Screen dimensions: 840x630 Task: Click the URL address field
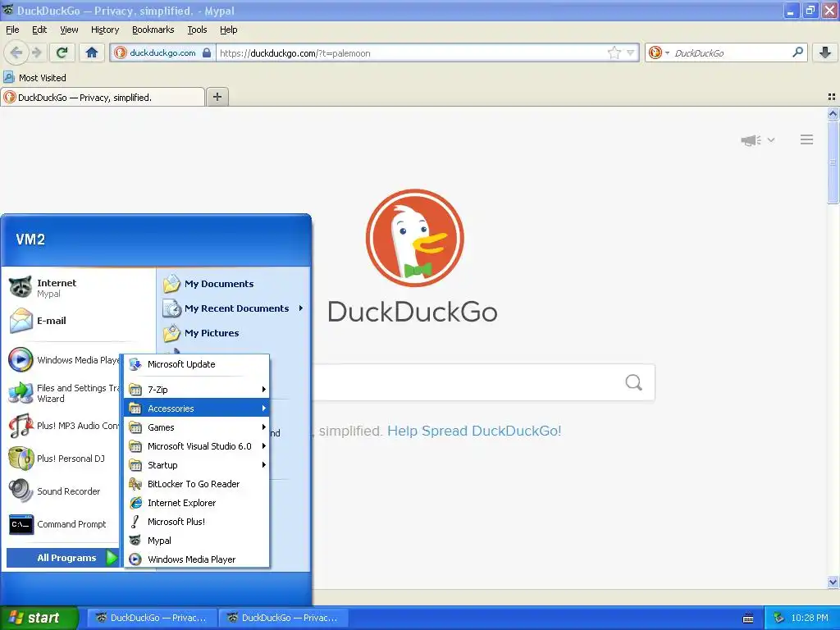click(412, 52)
